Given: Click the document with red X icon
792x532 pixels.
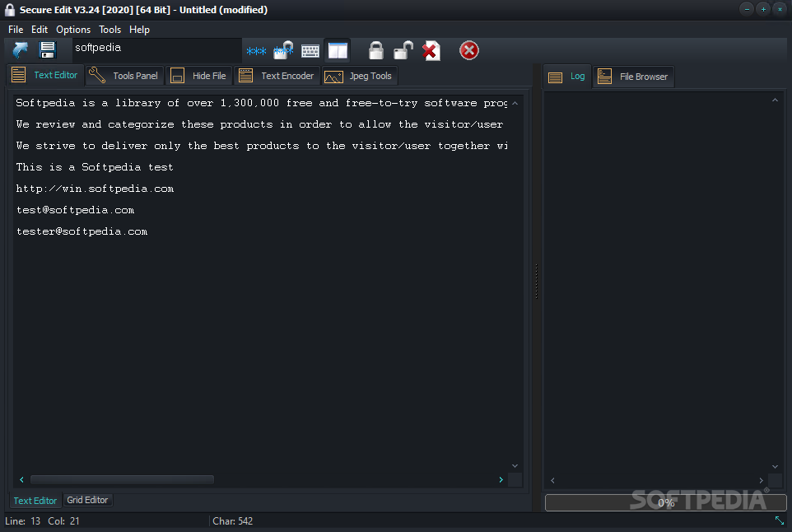Looking at the screenshot, I should (431, 50).
